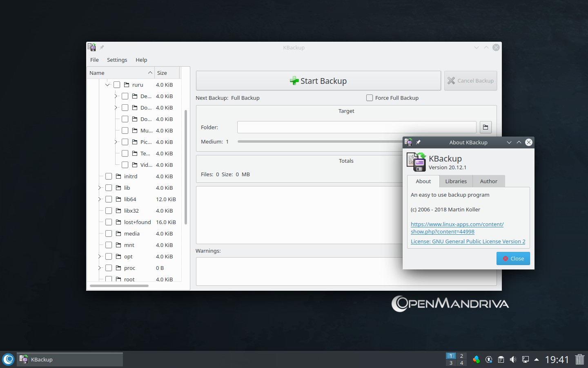The width and height of the screenshot is (588, 368).
Task: Open the update notifier icon in system tray
Action: click(x=489, y=359)
